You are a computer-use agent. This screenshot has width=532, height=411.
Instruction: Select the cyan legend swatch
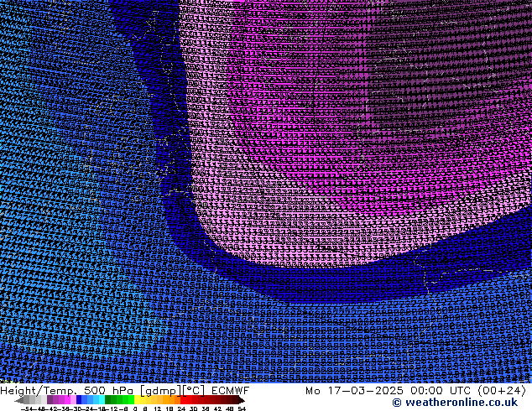(x=102, y=399)
